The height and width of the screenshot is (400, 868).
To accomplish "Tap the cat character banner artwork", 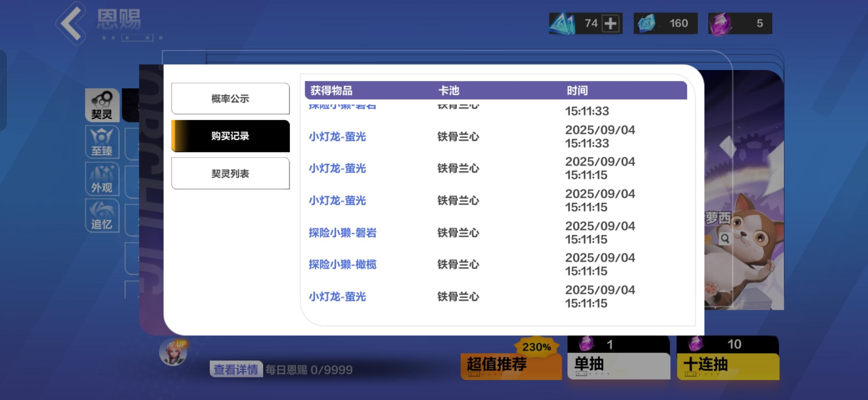I will tap(744, 190).
